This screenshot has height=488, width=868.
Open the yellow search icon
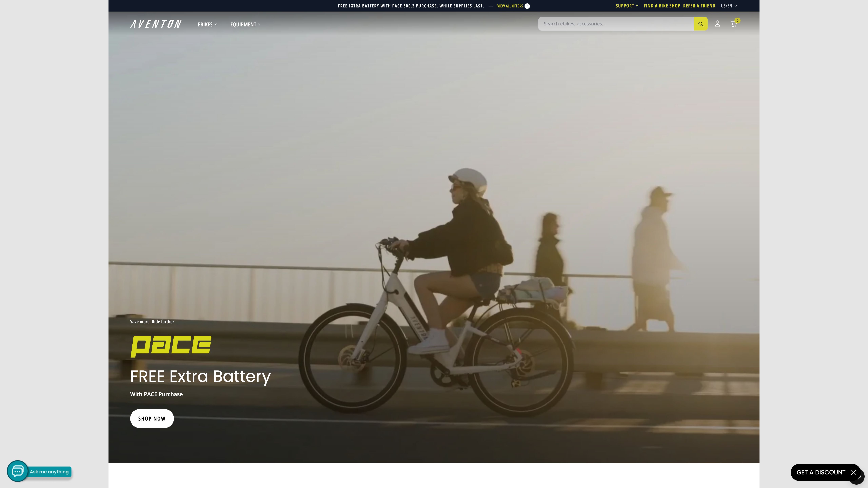pos(701,24)
